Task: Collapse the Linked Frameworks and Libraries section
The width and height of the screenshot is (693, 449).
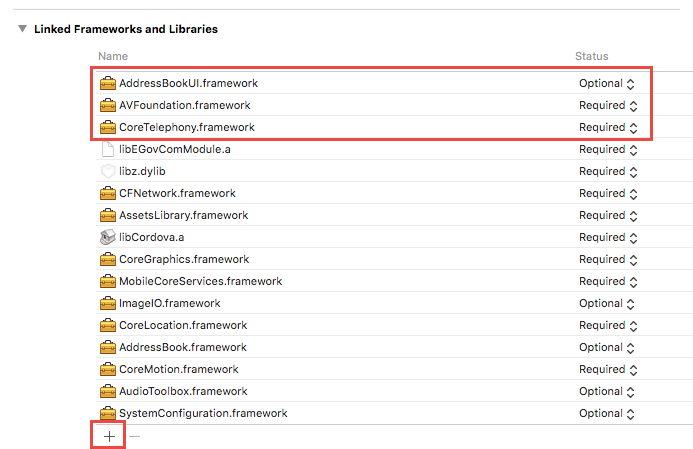Action: [22, 29]
